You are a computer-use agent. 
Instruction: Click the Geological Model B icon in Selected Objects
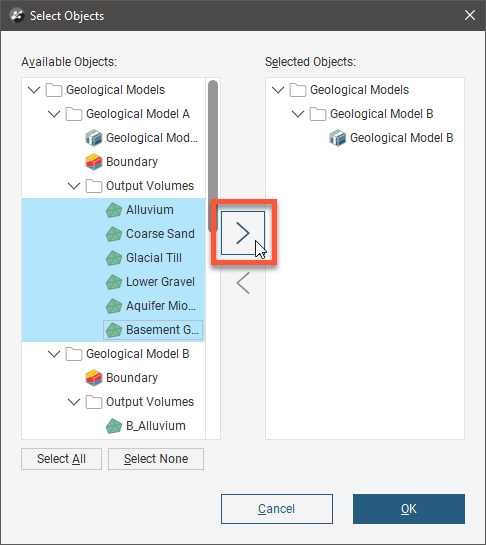(338, 138)
